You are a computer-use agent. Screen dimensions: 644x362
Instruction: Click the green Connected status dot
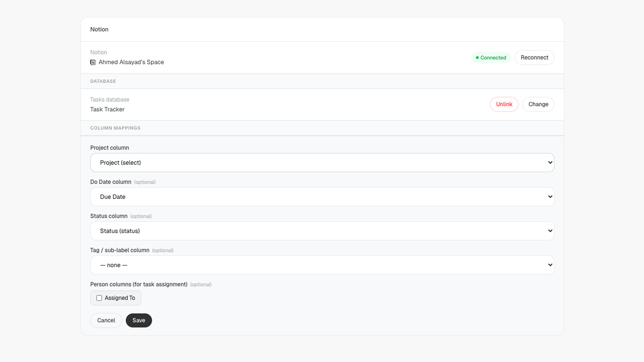477,58
